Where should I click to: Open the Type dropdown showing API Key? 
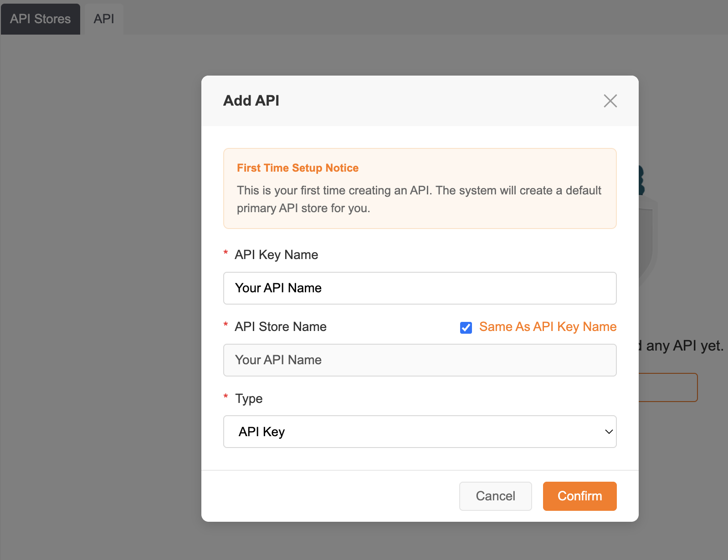420,432
